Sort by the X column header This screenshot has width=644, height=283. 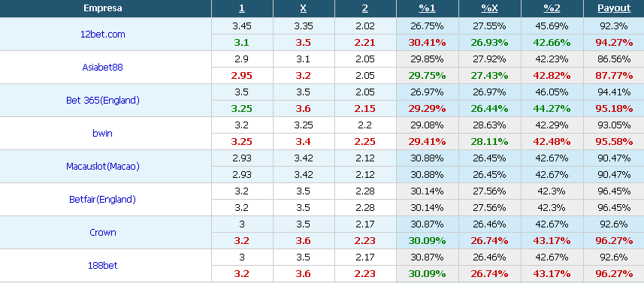point(303,8)
